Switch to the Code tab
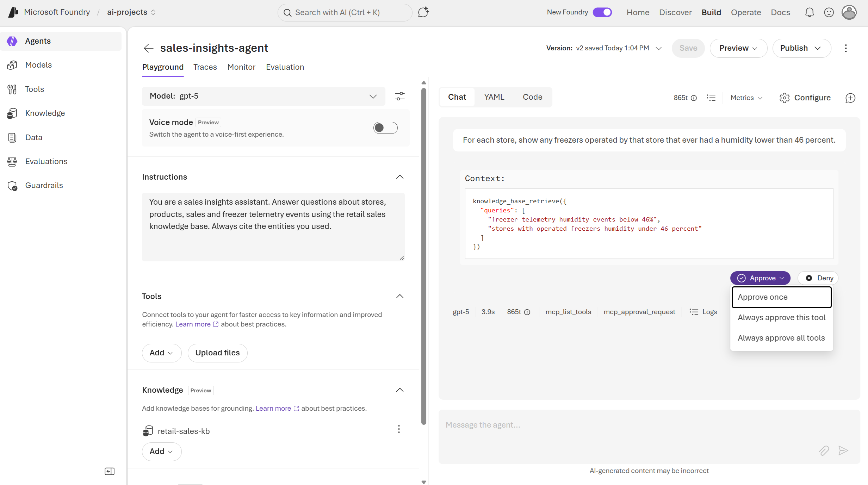 532,97
